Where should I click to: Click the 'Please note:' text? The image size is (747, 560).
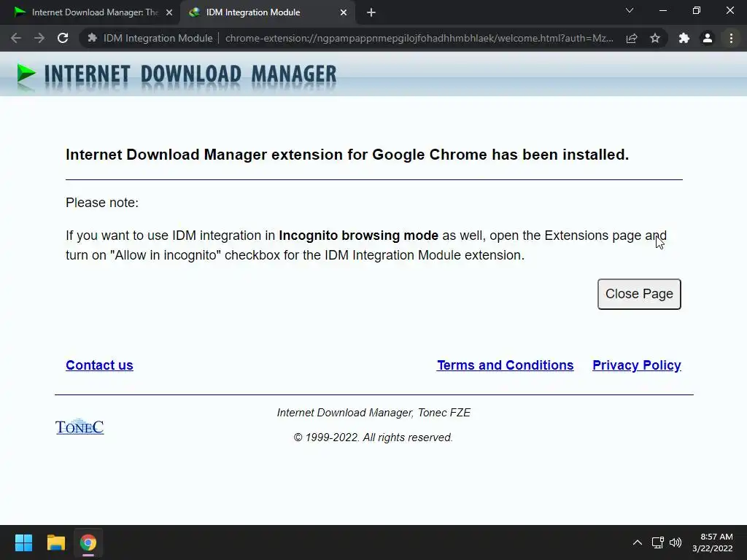102,203
